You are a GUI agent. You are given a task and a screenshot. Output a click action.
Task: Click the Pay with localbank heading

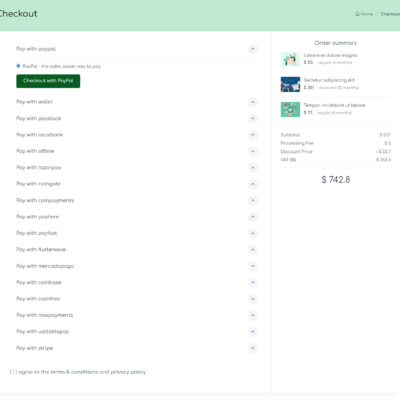point(40,135)
